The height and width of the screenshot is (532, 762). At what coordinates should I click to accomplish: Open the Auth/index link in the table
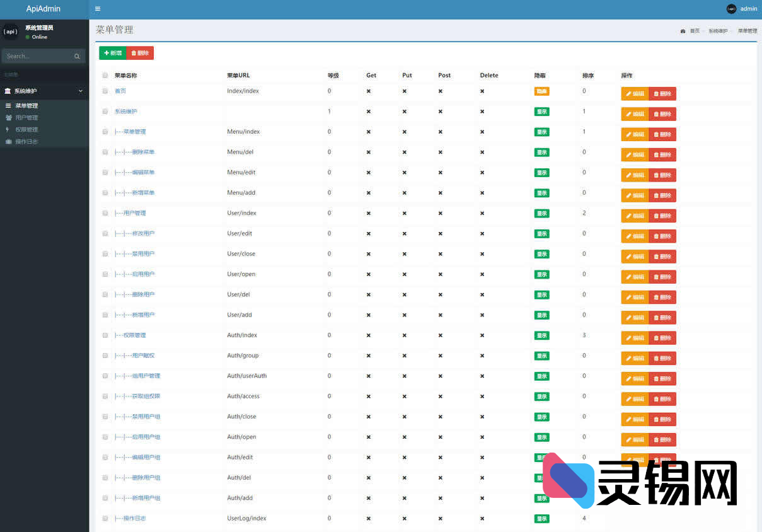pyautogui.click(x=241, y=335)
